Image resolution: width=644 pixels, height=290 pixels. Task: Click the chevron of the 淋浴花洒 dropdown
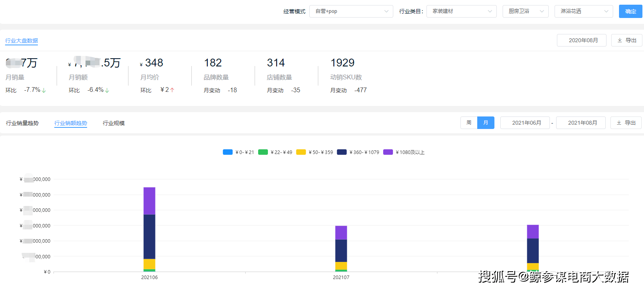606,11
